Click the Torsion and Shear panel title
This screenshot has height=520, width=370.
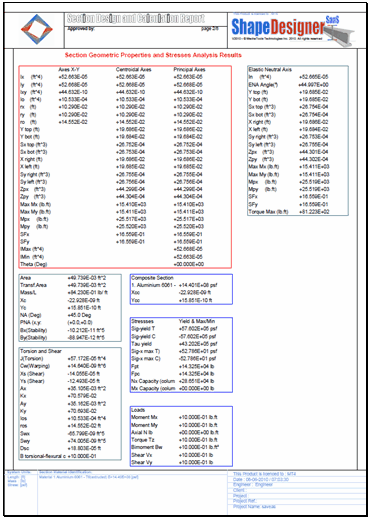pos(41,351)
